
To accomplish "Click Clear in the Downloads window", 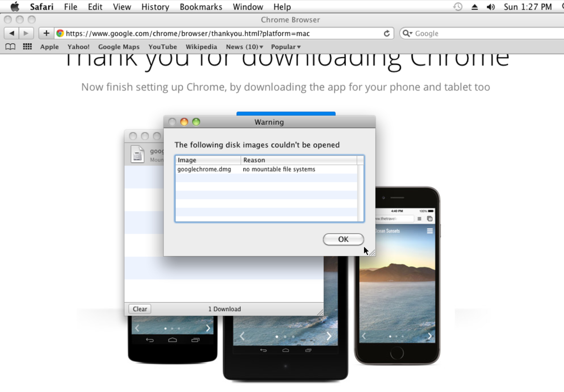I will pyautogui.click(x=140, y=309).
